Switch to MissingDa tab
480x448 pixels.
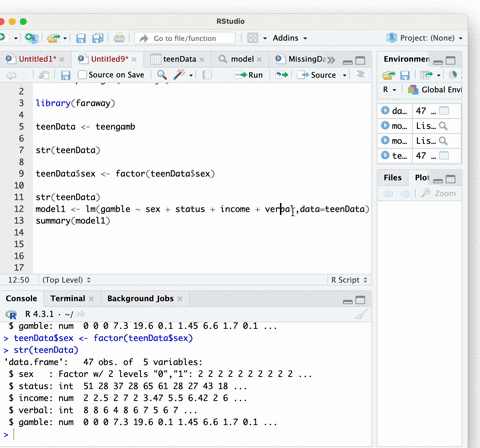pos(300,59)
